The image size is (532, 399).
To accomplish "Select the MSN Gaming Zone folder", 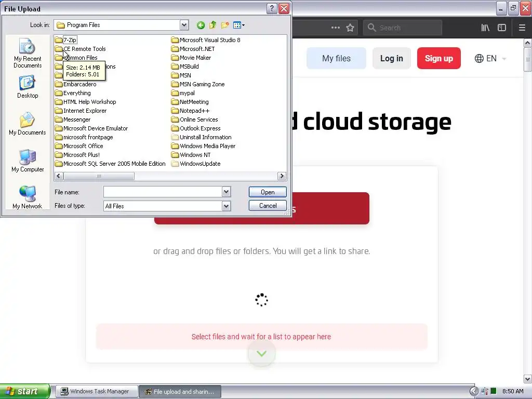I will (x=198, y=84).
